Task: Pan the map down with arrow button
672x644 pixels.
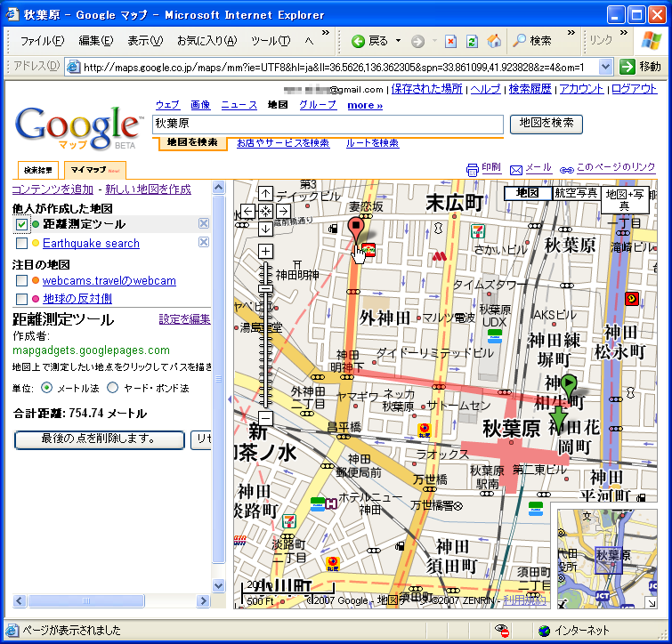Action: 266,229
